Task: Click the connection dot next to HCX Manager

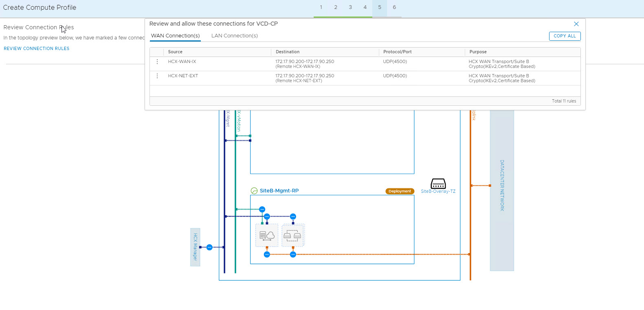Action: pyautogui.click(x=209, y=247)
